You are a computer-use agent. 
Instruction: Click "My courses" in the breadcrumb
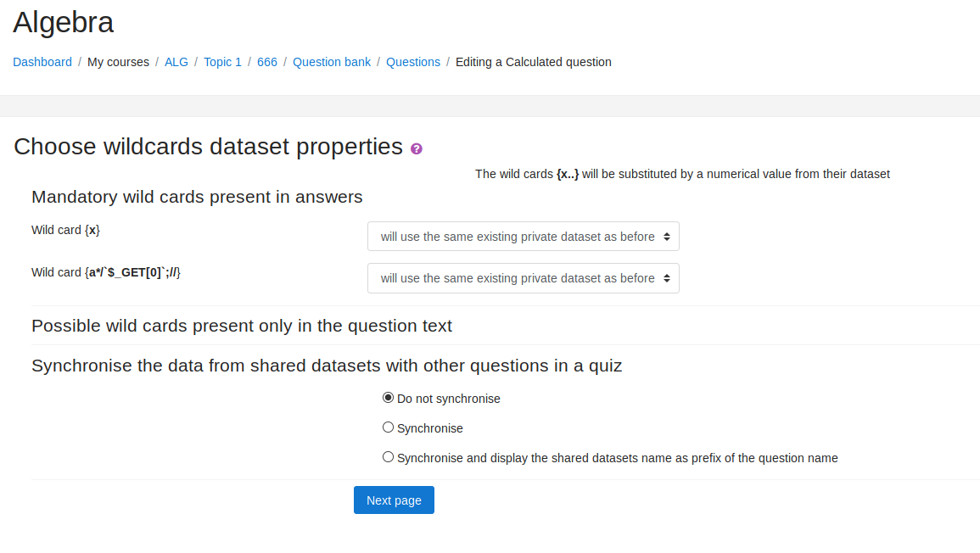pyautogui.click(x=118, y=62)
